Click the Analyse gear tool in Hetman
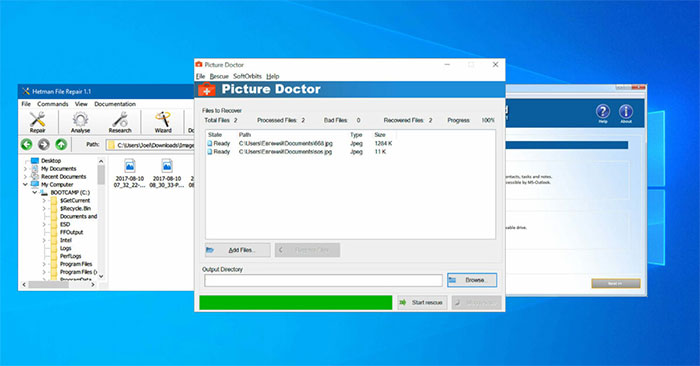Viewport: 700px width, 366px height. 80,122
